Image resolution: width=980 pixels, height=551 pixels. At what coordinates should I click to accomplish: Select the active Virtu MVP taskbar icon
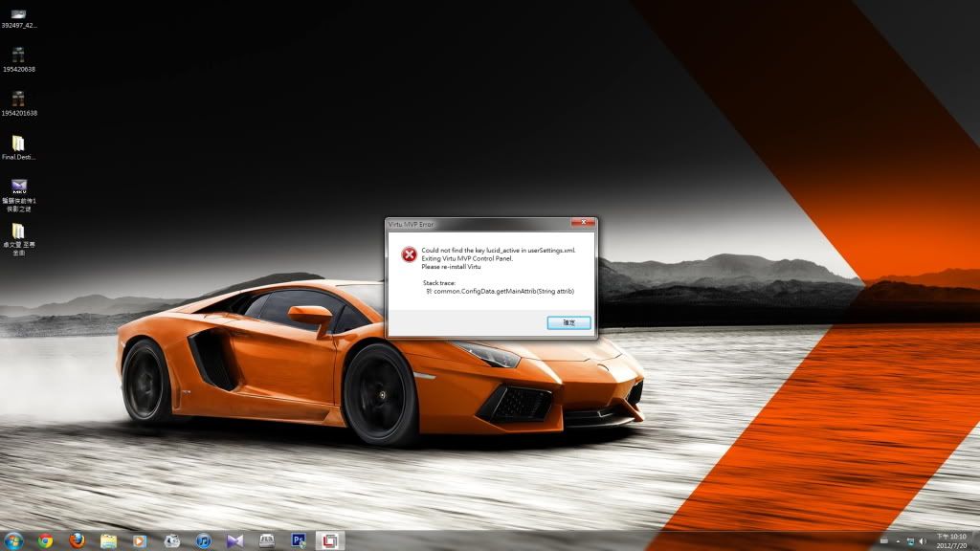click(x=330, y=541)
